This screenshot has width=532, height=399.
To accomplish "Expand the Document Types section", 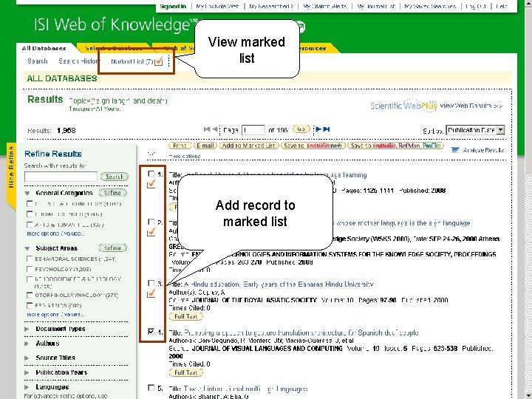I will (27, 329).
